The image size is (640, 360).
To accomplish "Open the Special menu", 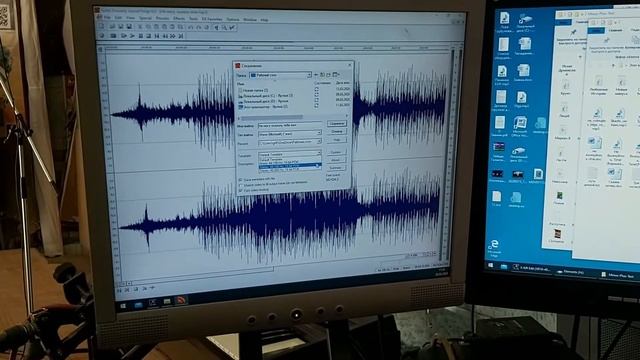I will click(x=145, y=19).
